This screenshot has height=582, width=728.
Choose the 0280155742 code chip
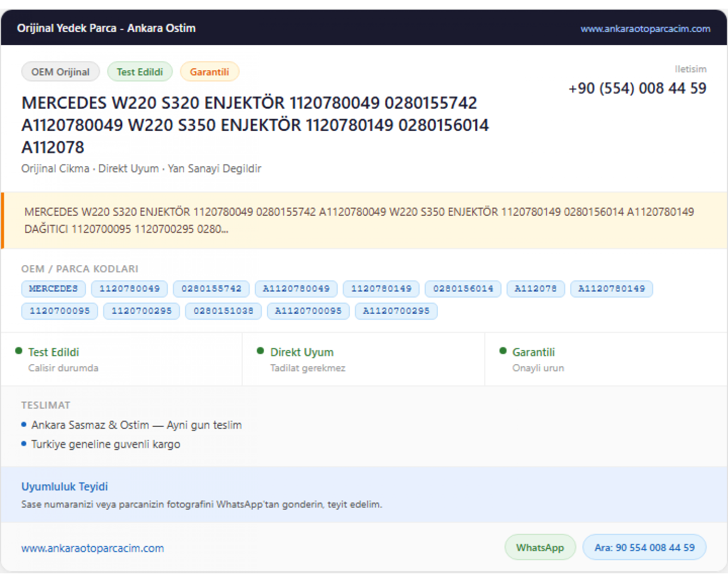(x=211, y=289)
